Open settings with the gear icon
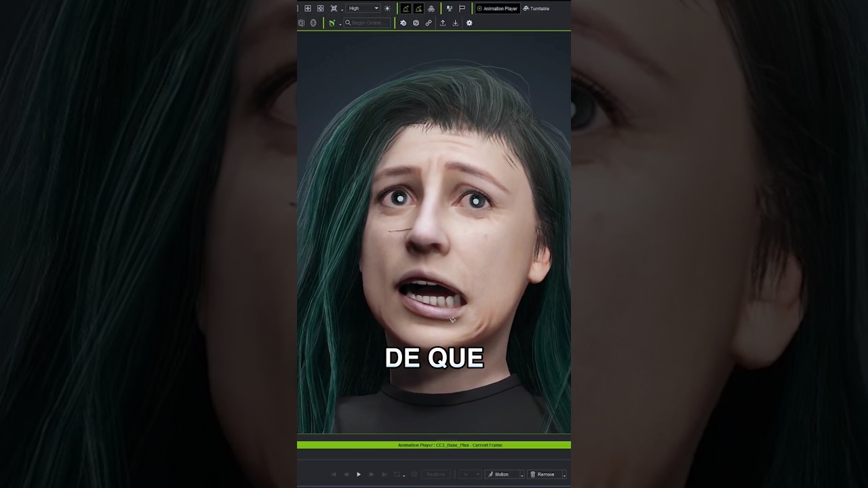The image size is (868, 488). point(469,23)
